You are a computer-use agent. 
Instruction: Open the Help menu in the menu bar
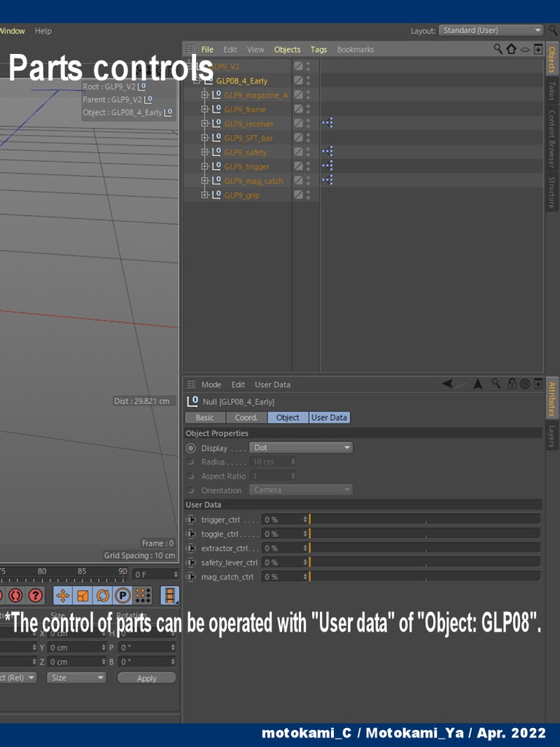click(x=43, y=31)
